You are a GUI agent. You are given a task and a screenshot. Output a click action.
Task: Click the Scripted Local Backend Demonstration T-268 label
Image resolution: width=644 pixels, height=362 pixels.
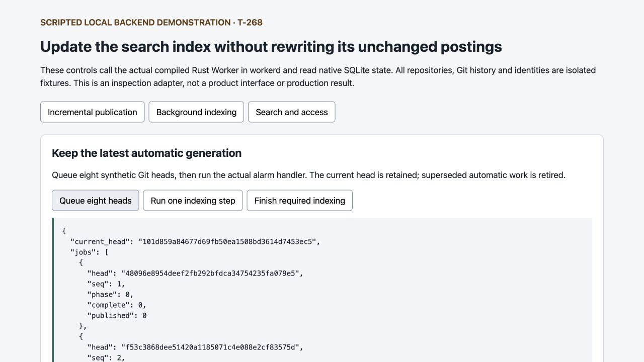[x=151, y=23]
